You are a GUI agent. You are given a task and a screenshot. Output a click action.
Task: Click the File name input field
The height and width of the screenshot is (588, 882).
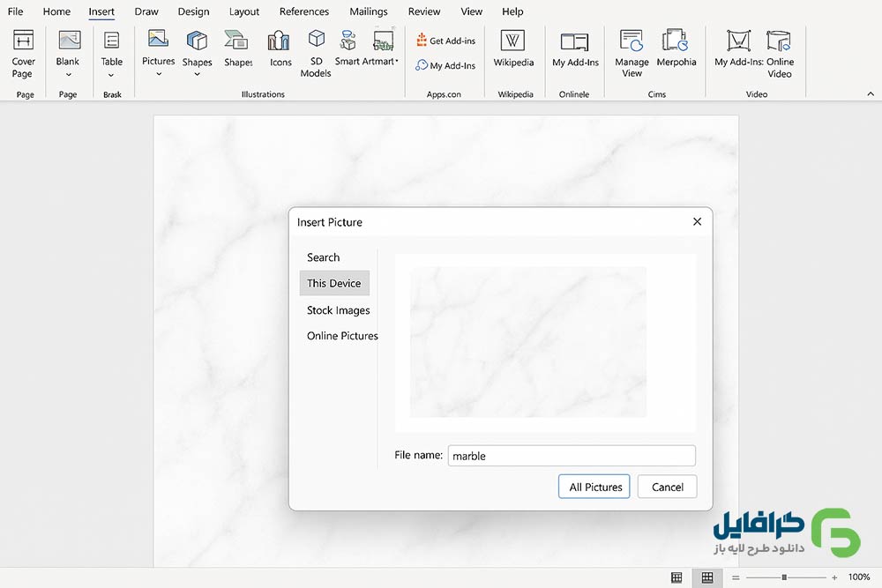click(572, 456)
